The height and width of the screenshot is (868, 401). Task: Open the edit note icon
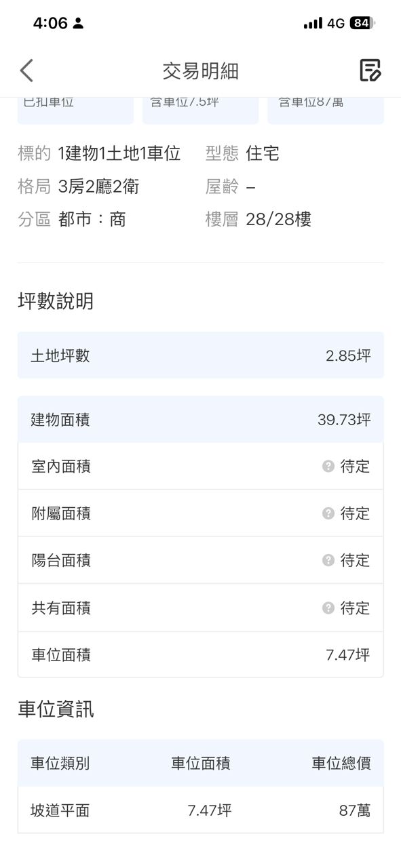tap(370, 71)
